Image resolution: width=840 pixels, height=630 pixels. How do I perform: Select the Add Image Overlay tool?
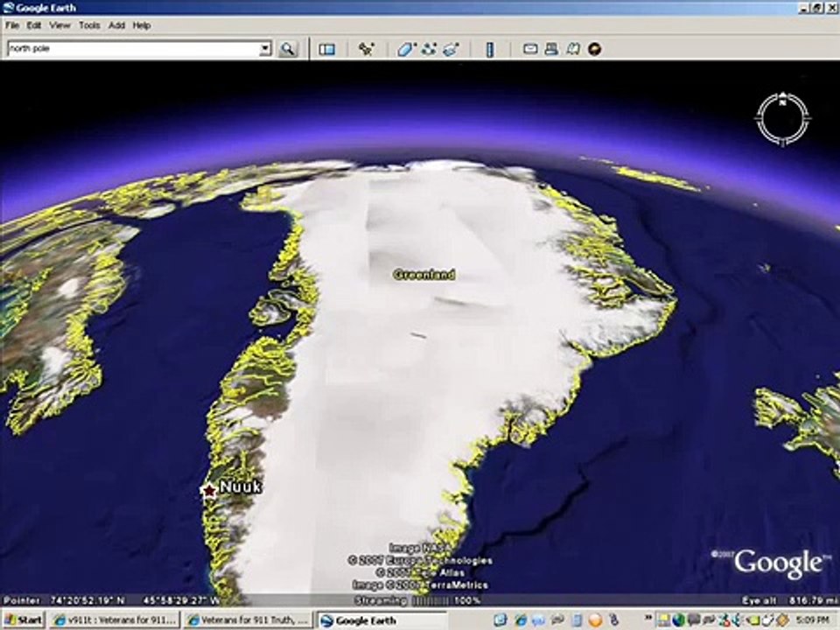451,49
